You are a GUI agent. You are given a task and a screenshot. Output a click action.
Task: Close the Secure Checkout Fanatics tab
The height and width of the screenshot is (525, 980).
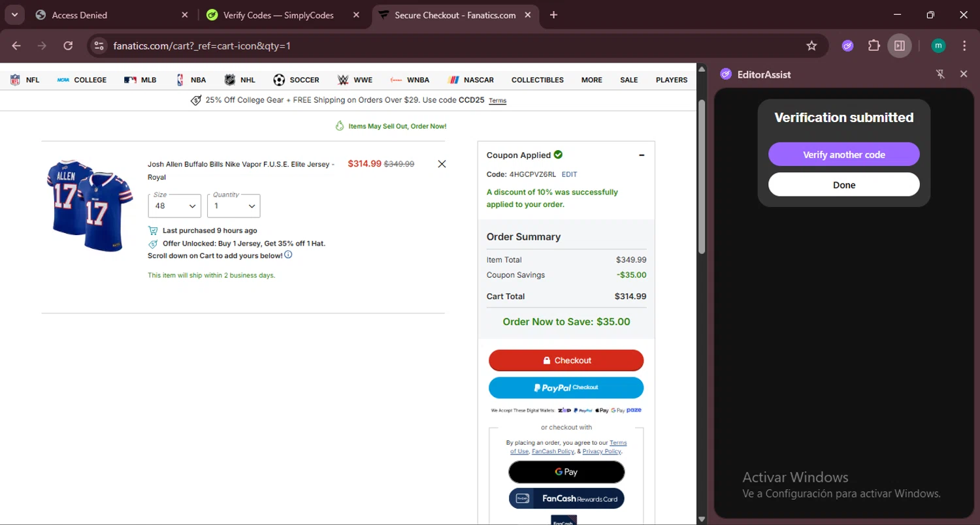click(x=528, y=15)
